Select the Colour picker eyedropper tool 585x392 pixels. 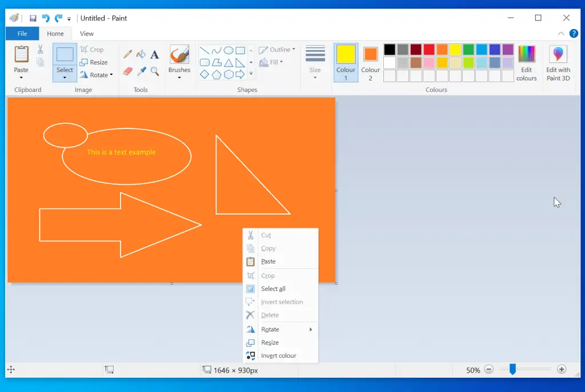(141, 71)
